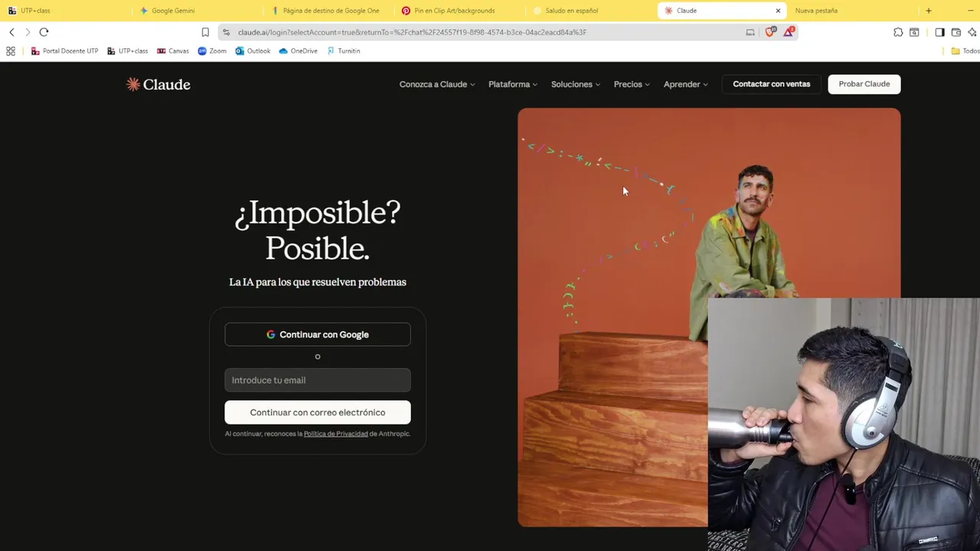Viewport: 980px width, 551px height.
Task: Open Leo AI sparkle icon
Action: pyautogui.click(x=972, y=32)
